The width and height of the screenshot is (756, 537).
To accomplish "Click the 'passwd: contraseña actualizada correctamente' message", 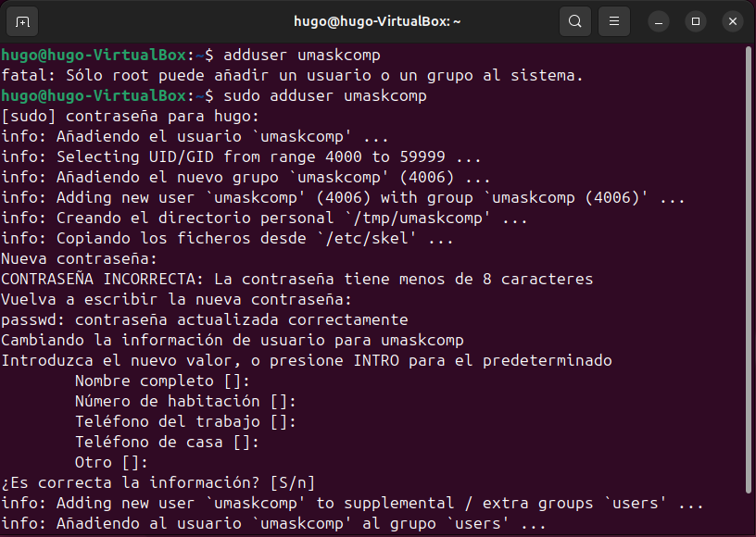I will click(x=204, y=319).
